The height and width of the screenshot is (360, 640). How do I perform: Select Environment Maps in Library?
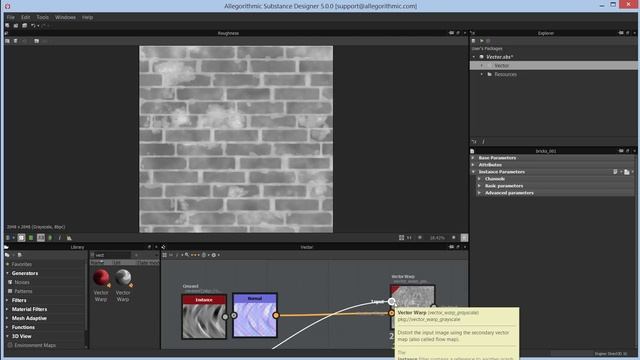coord(35,345)
